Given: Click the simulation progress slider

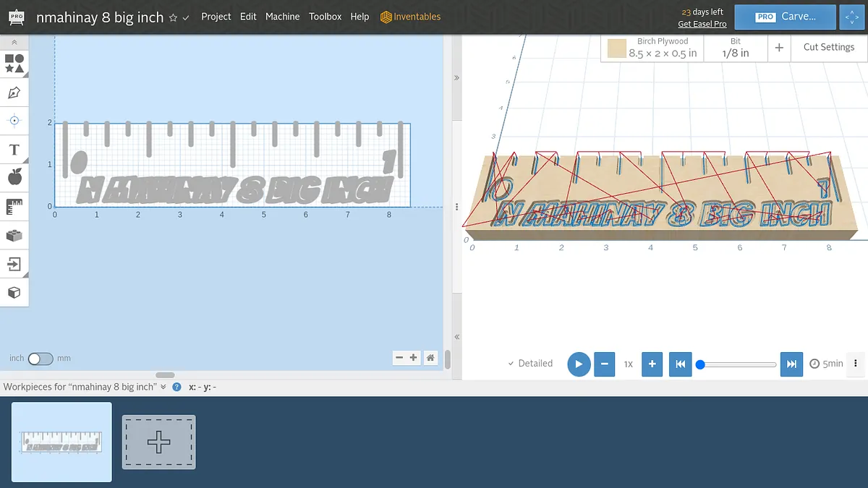Looking at the screenshot, I should point(738,364).
